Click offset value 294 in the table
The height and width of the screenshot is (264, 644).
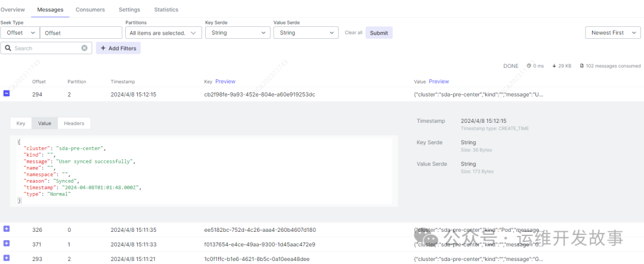pyautogui.click(x=37, y=94)
